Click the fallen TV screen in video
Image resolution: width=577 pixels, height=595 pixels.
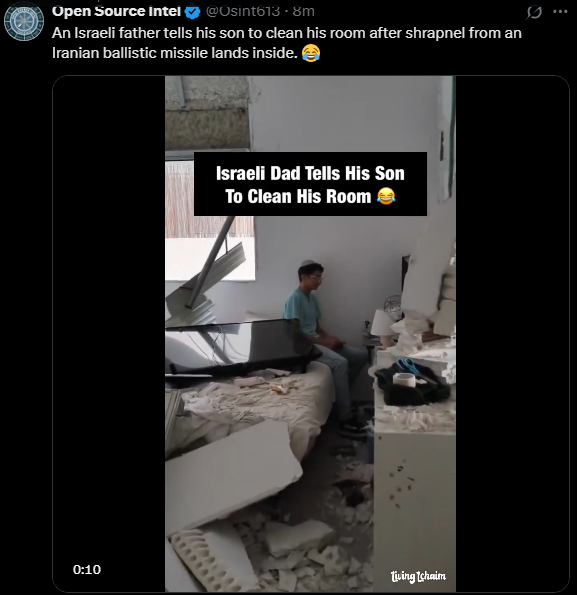pyautogui.click(x=239, y=348)
